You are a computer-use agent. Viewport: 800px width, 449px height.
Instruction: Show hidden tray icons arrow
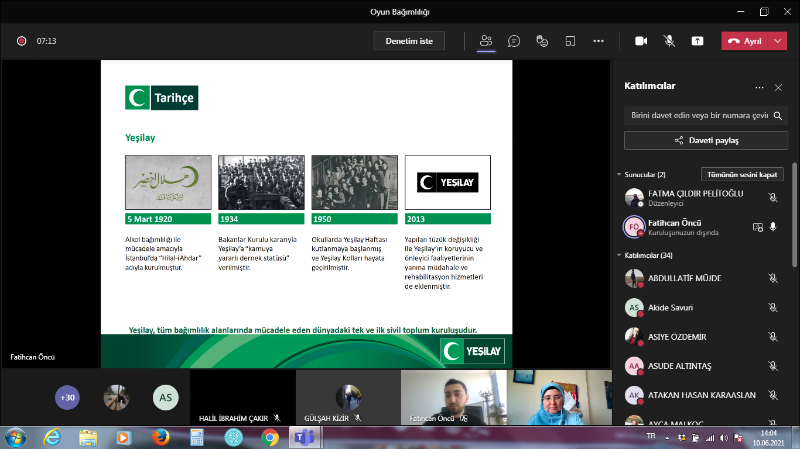pyautogui.click(x=667, y=438)
